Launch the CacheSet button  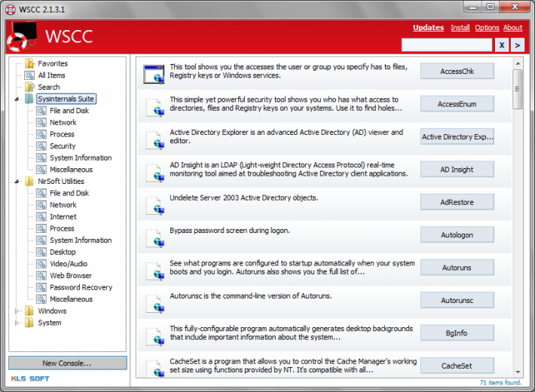pyautogui.click(x=457, y=366)
